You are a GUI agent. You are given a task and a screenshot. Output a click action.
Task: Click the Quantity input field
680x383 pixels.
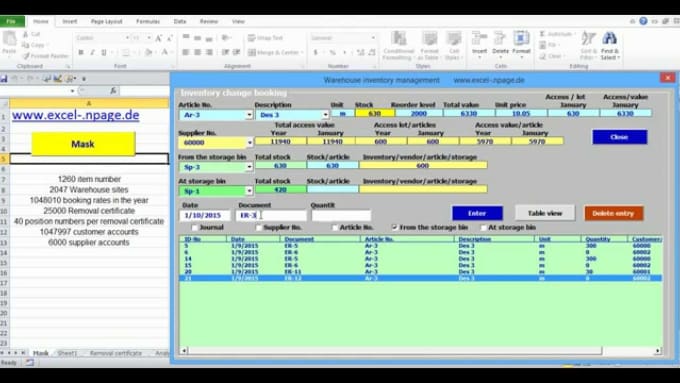tap(341, 215)
